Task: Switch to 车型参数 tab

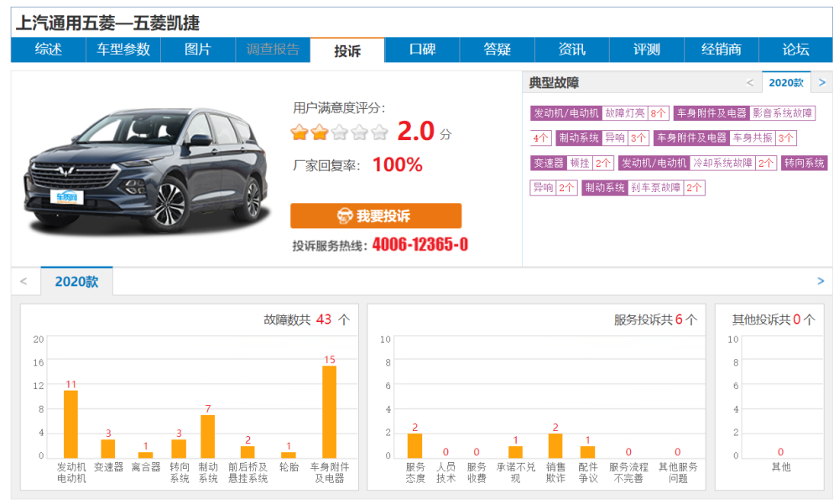Action: pos(123,49)
